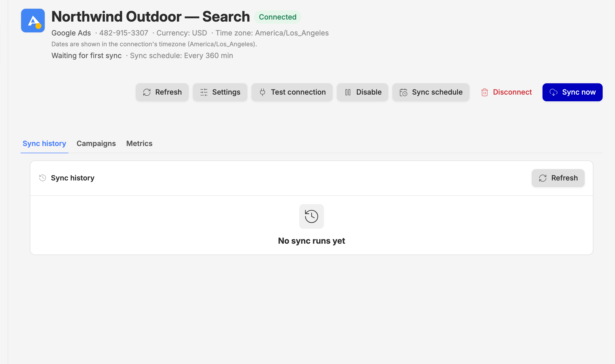Click the history clock icon in Sync history panel header
Viewport: 615px width, 364px height.
[43, 178]
